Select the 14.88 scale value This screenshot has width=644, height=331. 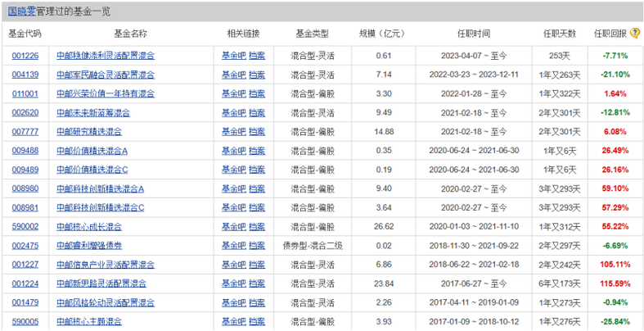tap(384, 132)
